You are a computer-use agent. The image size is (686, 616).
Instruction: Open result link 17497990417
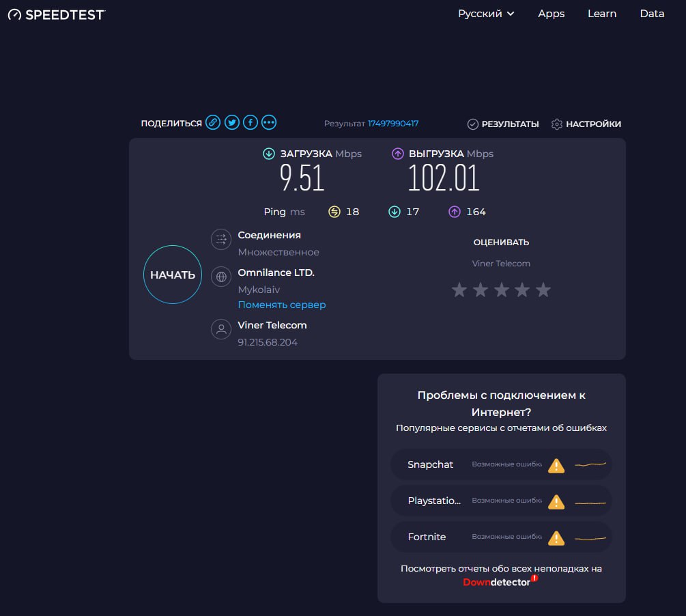click(x=393, y=124)
